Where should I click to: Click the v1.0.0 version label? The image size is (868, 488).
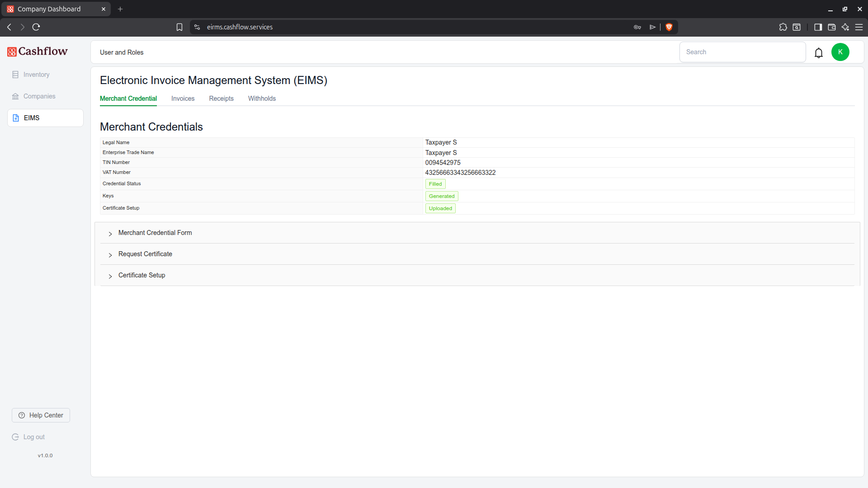point(45,455)
